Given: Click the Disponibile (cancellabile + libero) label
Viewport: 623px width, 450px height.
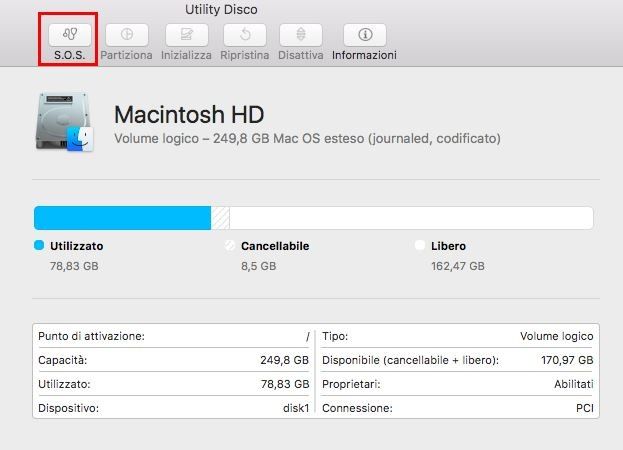Looking at the screenshot, I should pos(410,360).
